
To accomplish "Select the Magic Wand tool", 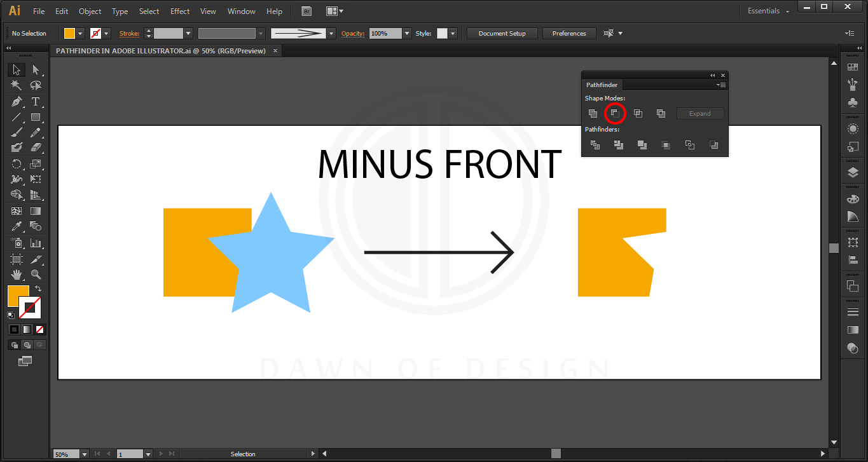I will point(17,85).
